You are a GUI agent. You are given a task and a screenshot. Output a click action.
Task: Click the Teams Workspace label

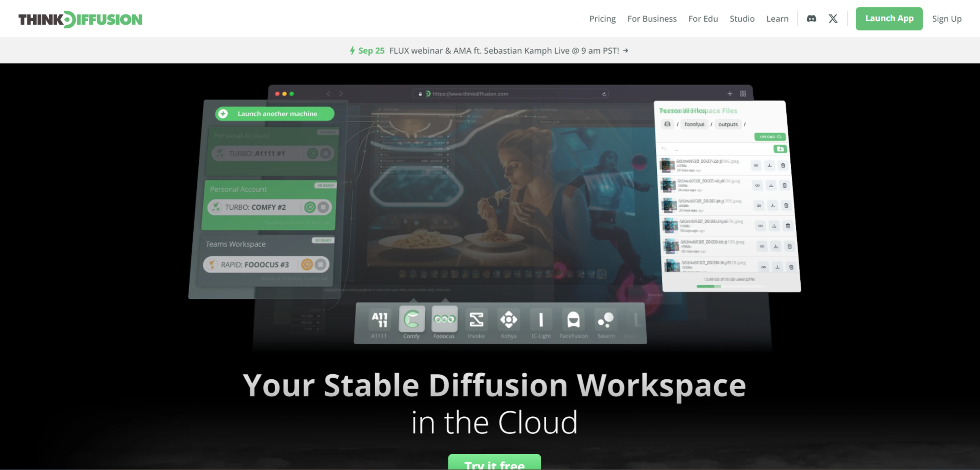click(236, 244)
